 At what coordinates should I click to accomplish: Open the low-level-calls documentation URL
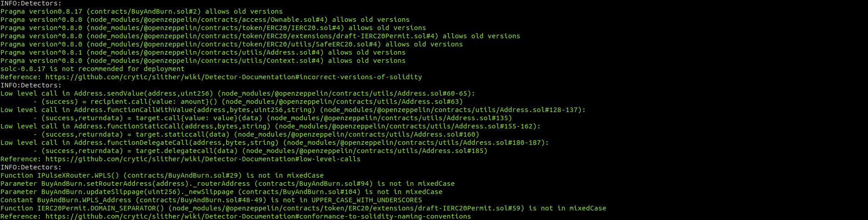203,159
